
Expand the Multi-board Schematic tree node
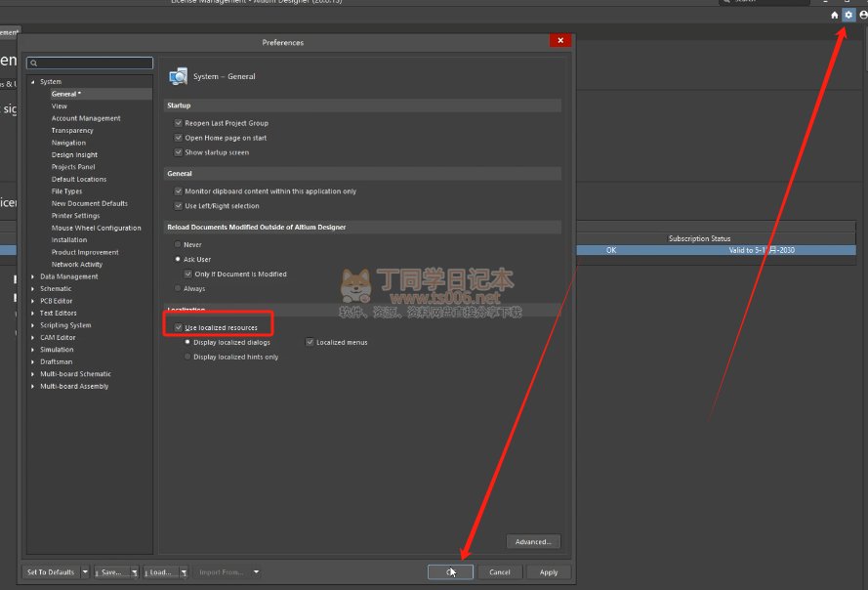(32, 374)
